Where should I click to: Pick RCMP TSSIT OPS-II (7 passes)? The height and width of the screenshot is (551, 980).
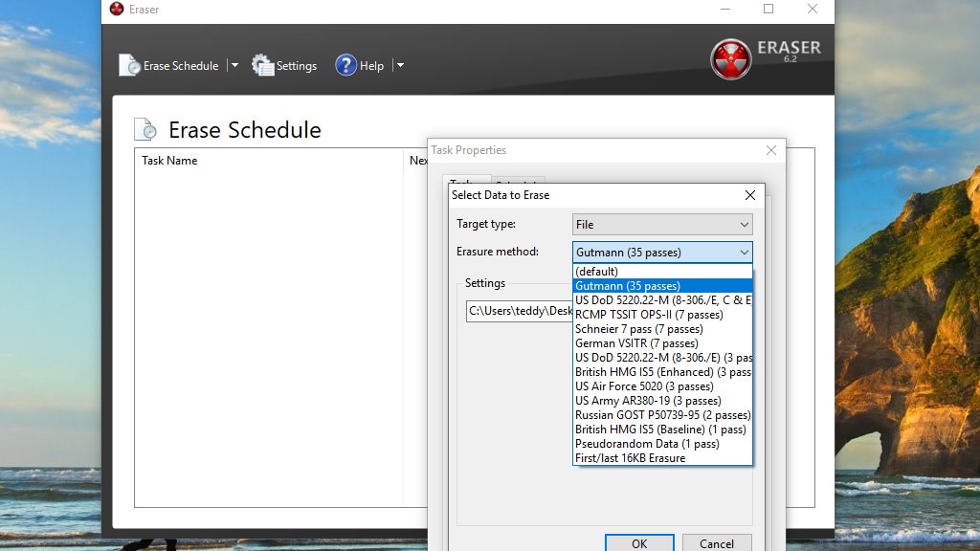point(662,314)
